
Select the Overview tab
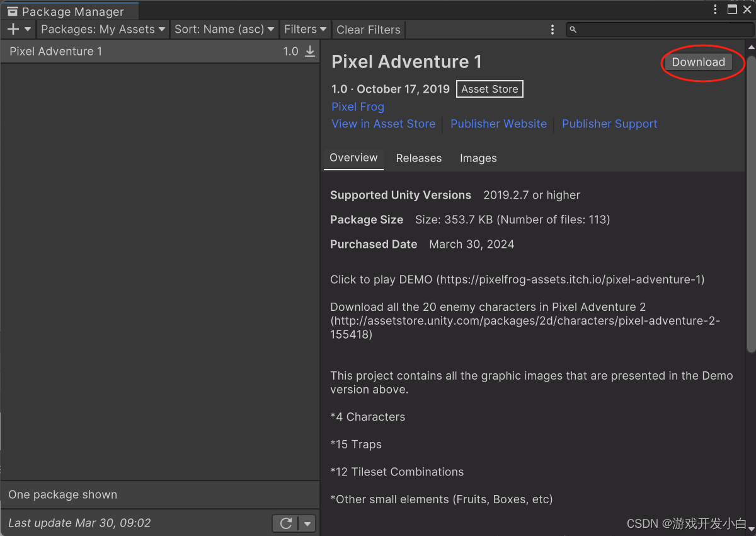[x=353, y=158]
